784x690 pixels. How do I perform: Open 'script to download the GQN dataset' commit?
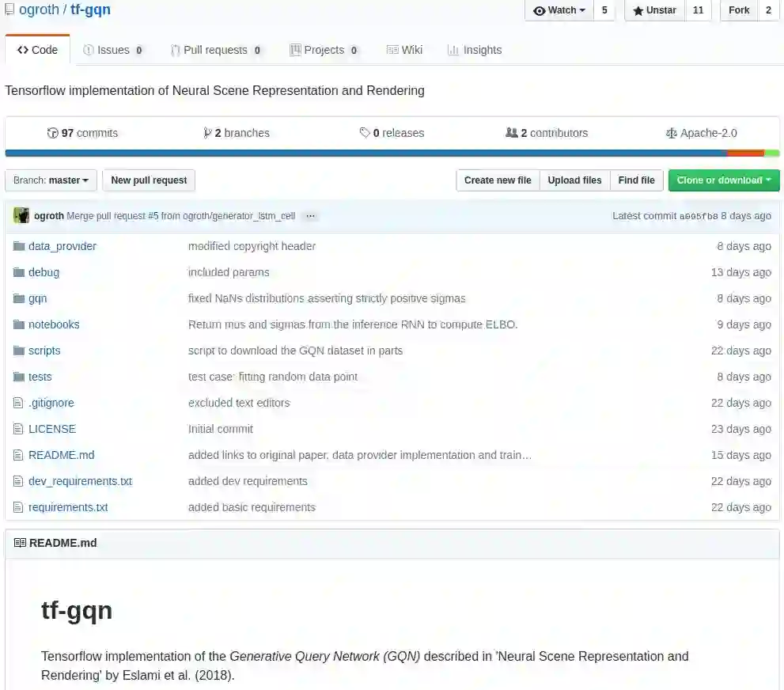pyautogui.click(x=296, y=351)
